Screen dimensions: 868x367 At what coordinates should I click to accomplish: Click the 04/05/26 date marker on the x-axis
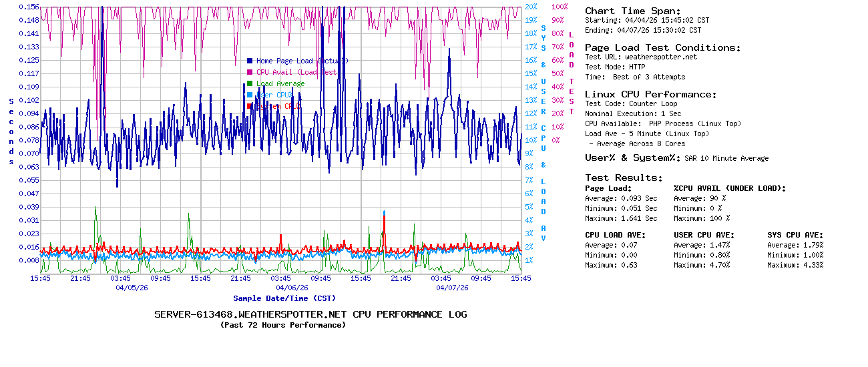(132, 288)
